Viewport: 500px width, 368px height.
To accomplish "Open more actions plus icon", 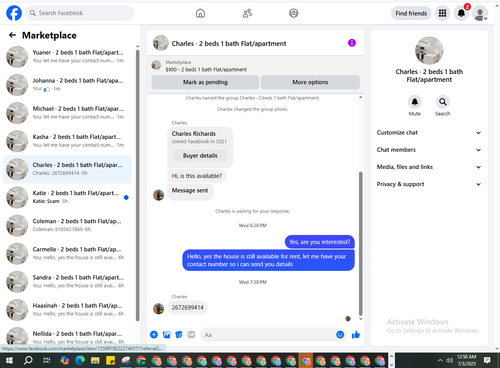I will [154, 335].
